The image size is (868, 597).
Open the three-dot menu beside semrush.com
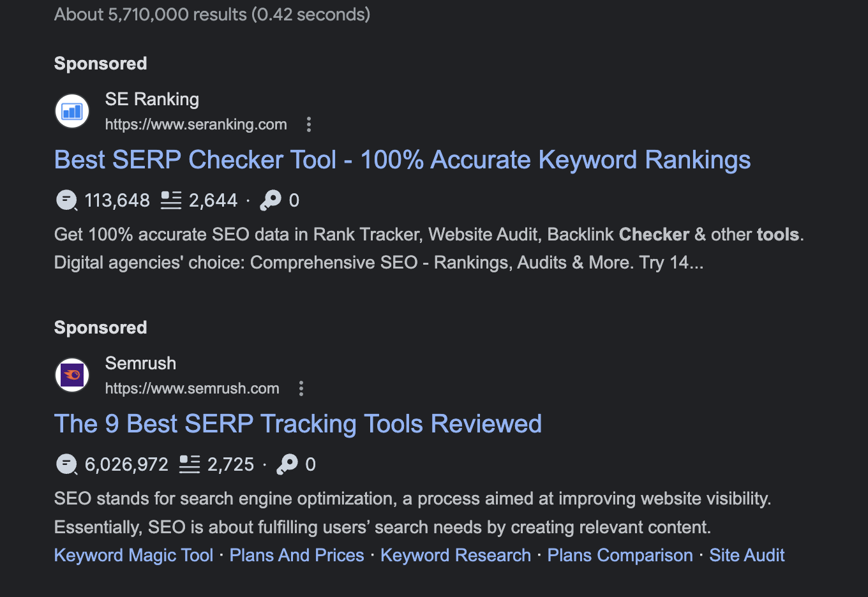[301, 388]
